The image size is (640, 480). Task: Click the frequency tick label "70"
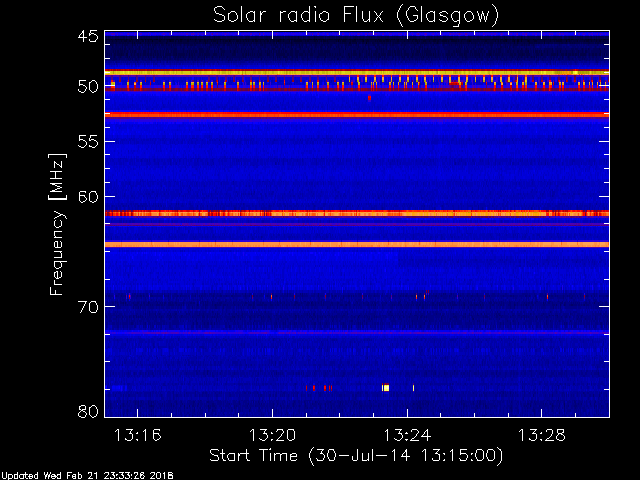click(88, 307)
